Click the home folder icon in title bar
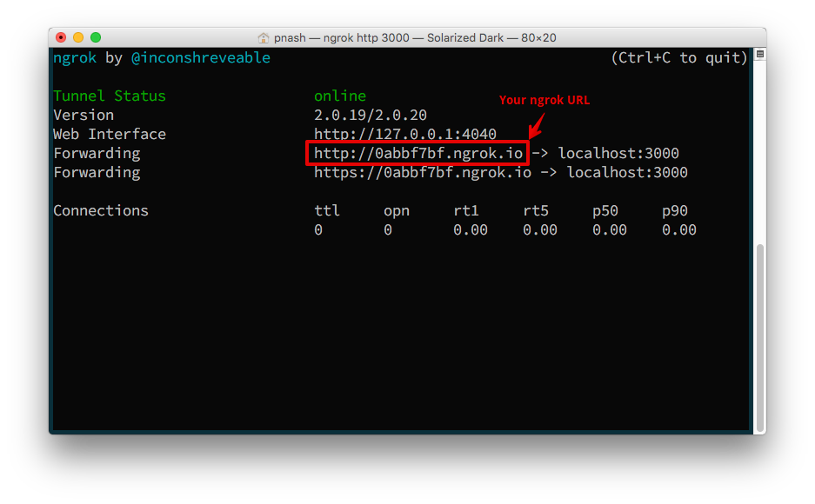815x504 pixels. pos(264,38)
